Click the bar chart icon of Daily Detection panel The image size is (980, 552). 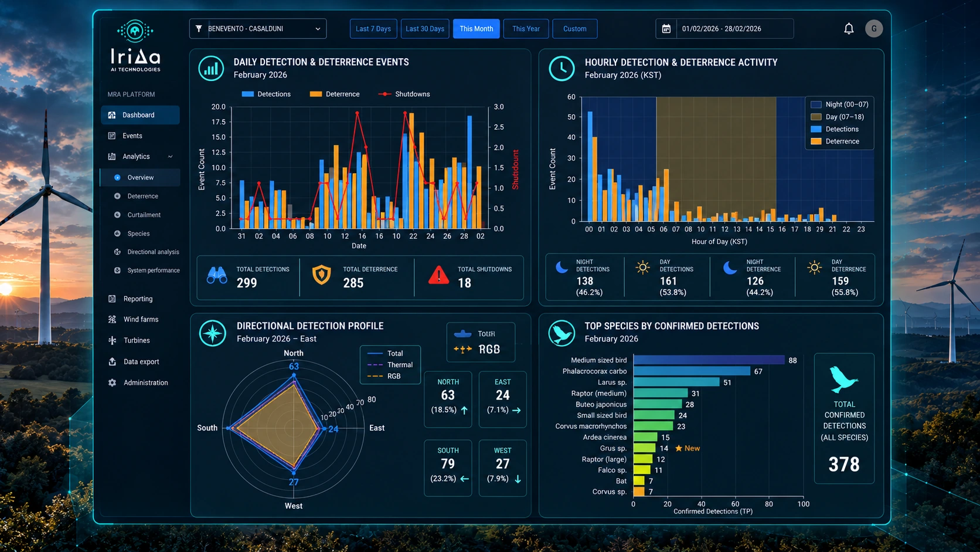coord(211,68)
